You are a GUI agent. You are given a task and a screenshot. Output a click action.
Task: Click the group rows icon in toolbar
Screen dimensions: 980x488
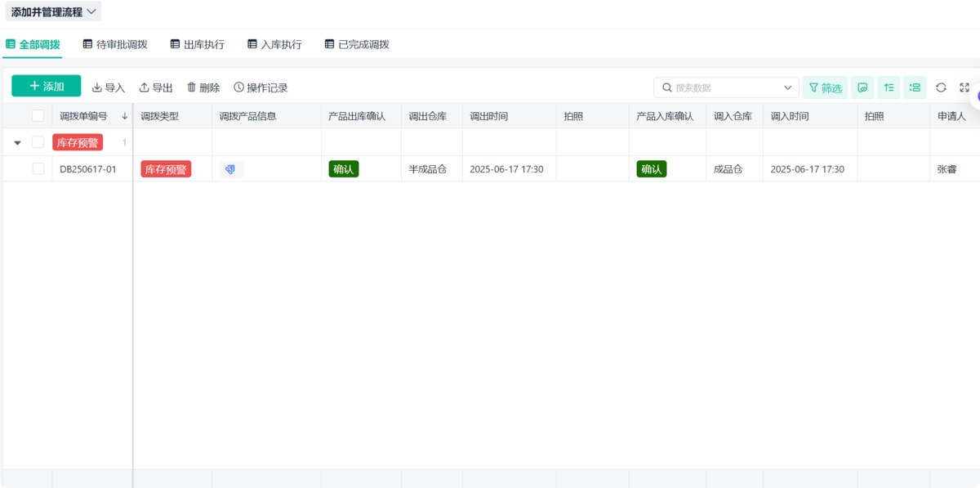click(x=915, y=87)
